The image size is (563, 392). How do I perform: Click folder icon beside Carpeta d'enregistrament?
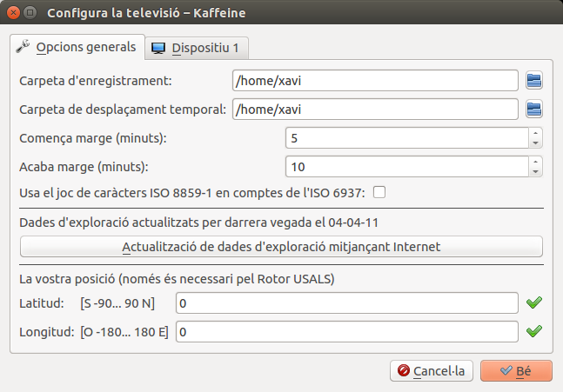534,81
